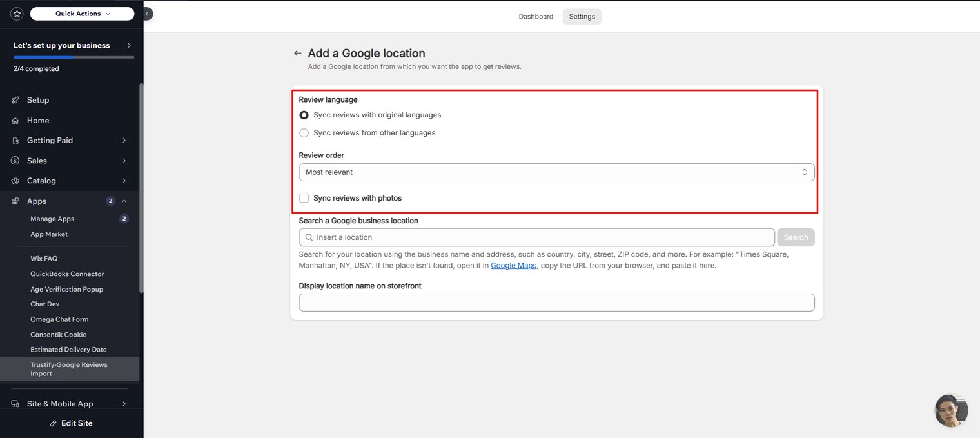This screenshot has width=980, height=438.
Task: Click the Catalog icon
Action: click(x=15, y=181)
